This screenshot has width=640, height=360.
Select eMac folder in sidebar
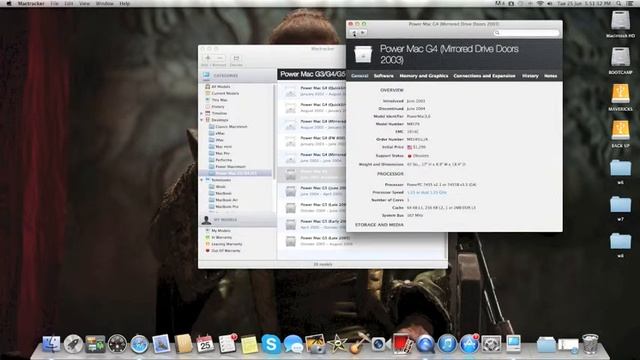(220, 133)
